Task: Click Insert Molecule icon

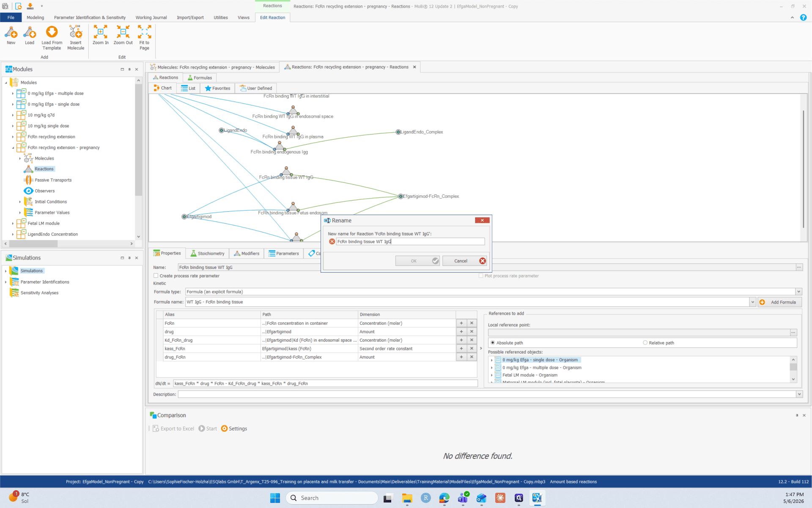Action: (76, 38)
